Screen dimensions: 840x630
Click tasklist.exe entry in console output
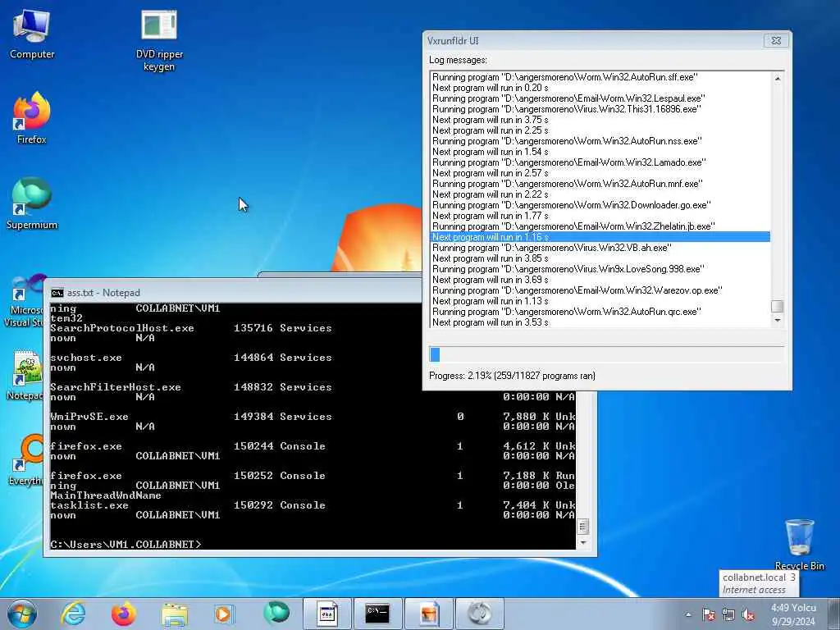pos(89,505)
